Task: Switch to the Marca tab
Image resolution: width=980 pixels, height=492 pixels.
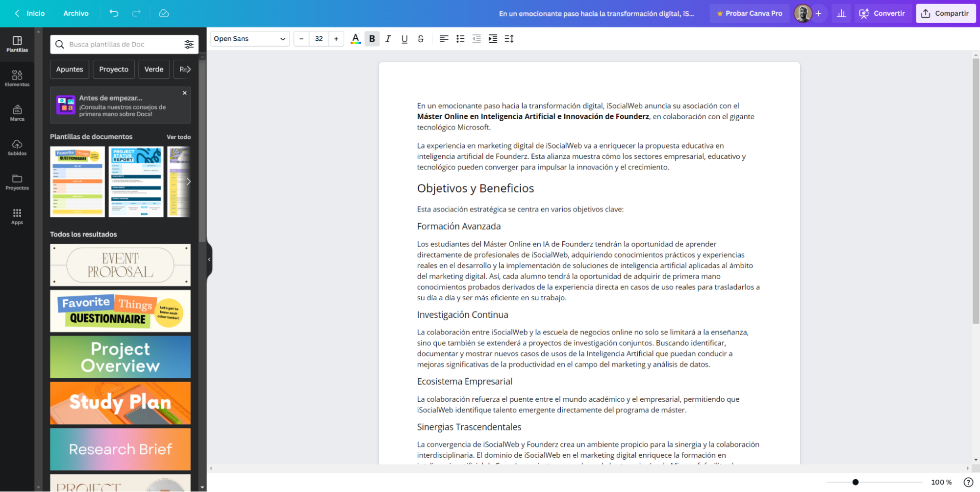Action: (x=17, y=113)
